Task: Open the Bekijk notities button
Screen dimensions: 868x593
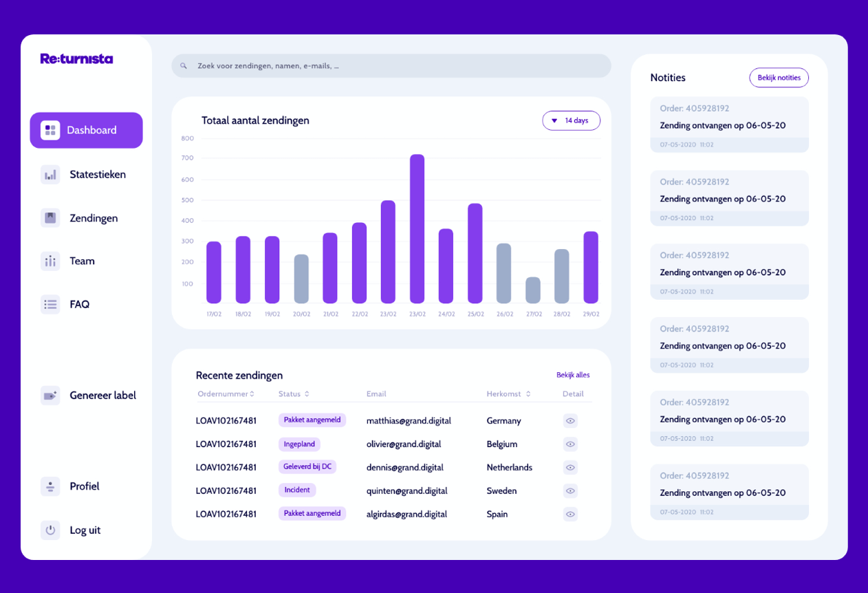Action: pos(779,78)
